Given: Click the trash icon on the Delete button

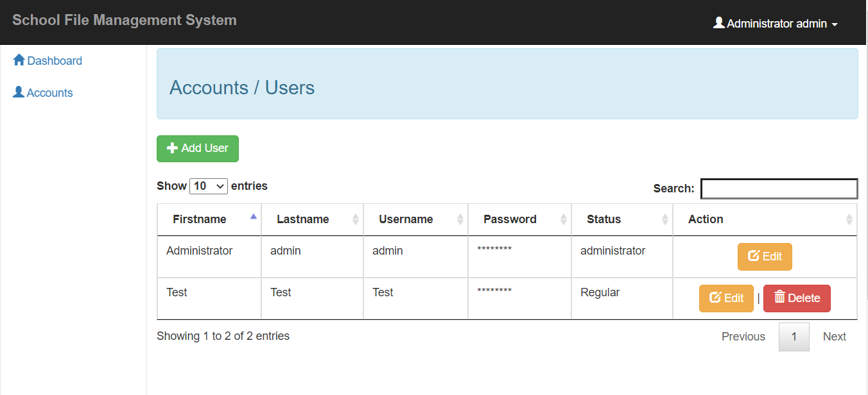Looking at the screenshot, I should tap(780, 297).
